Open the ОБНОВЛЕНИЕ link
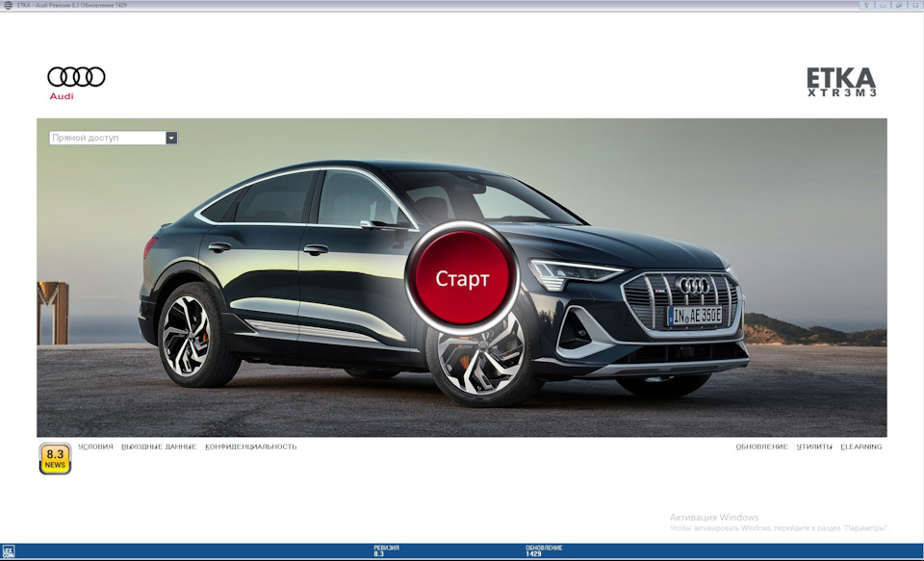 click(761, 446)
